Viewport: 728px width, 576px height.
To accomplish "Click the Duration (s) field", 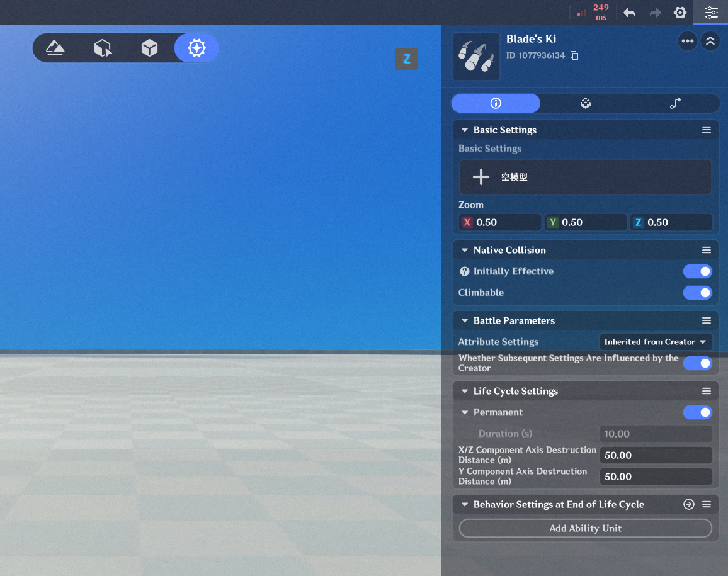I will pos(656,434).
